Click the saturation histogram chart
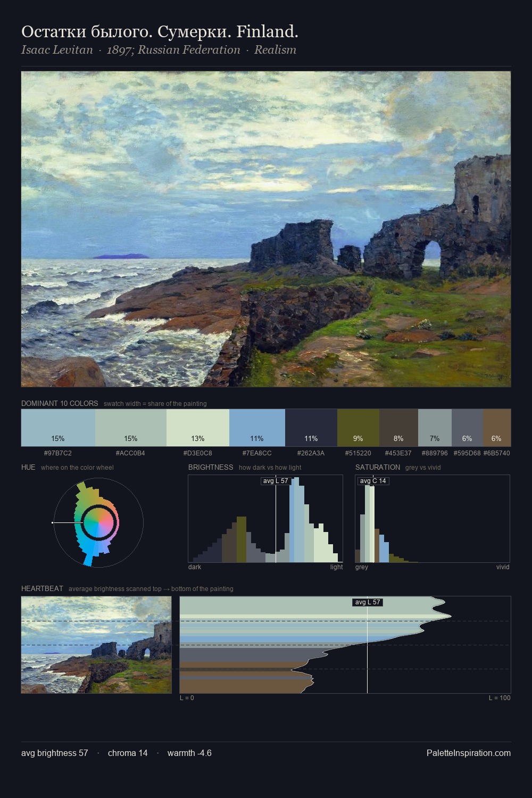The width and height of the screenshot is (532, 798). 433,519
